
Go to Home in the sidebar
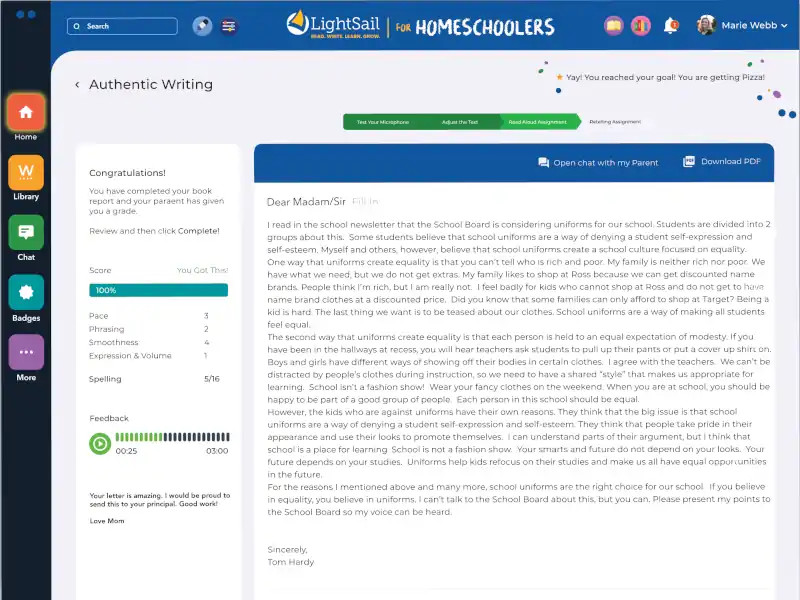click(x=26, y=113)
